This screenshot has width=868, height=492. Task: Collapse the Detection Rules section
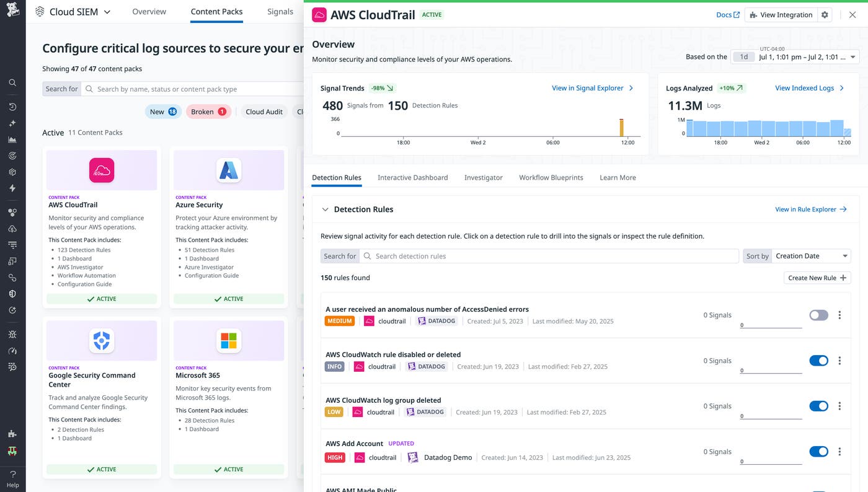point(325,209)
